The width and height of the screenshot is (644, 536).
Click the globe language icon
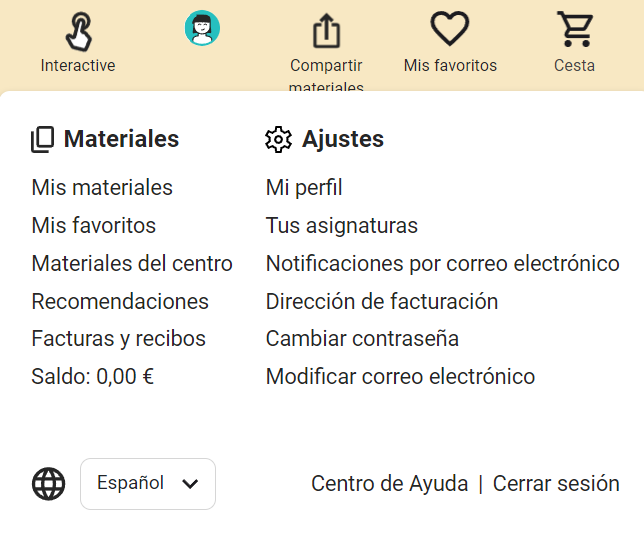tap(49, 484)
